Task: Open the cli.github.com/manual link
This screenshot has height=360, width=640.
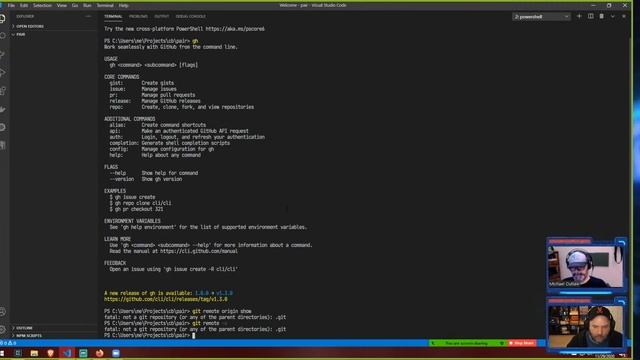Action: pos(199,251)
